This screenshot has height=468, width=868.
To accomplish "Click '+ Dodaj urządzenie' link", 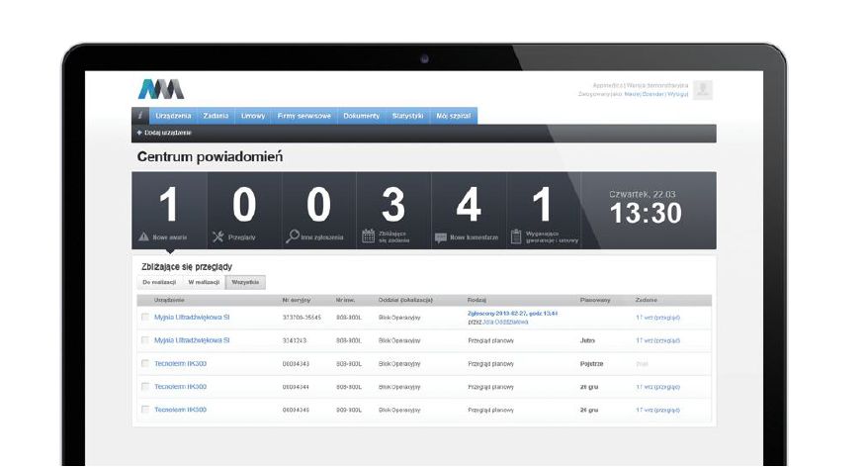I will point(164,133).
